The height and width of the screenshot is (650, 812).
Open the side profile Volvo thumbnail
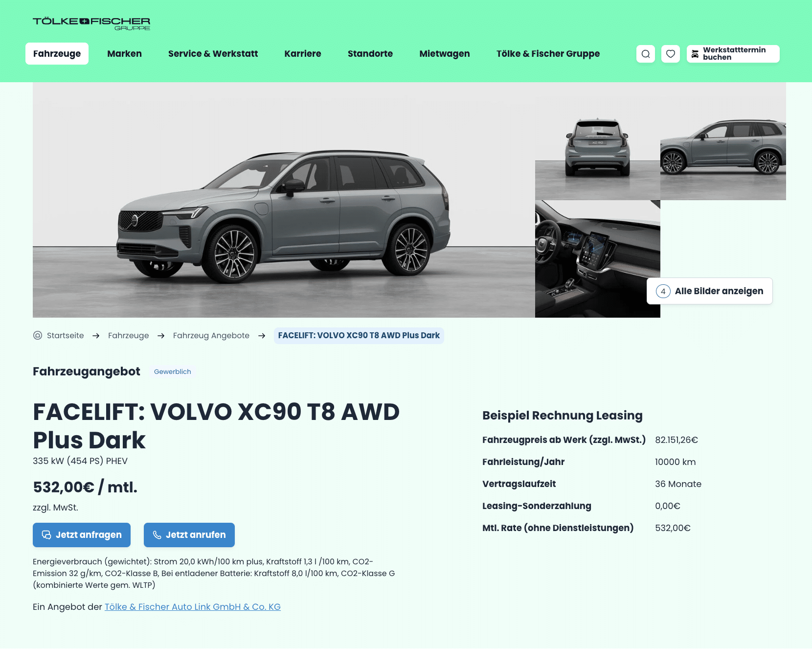[x=723, y=141]
